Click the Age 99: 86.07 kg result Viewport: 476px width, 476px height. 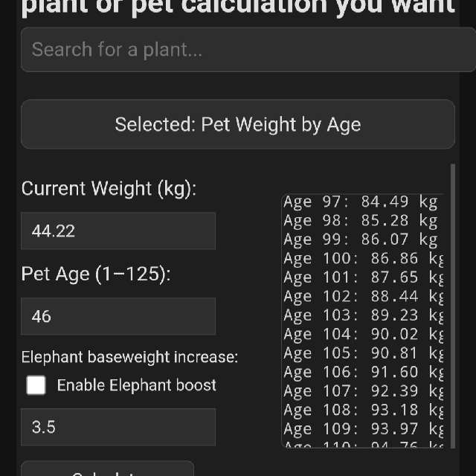pyautogui.click(x=361, y=240)
